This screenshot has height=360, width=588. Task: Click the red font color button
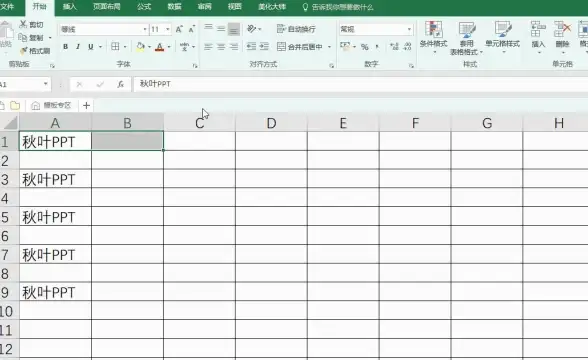[159, 47]
